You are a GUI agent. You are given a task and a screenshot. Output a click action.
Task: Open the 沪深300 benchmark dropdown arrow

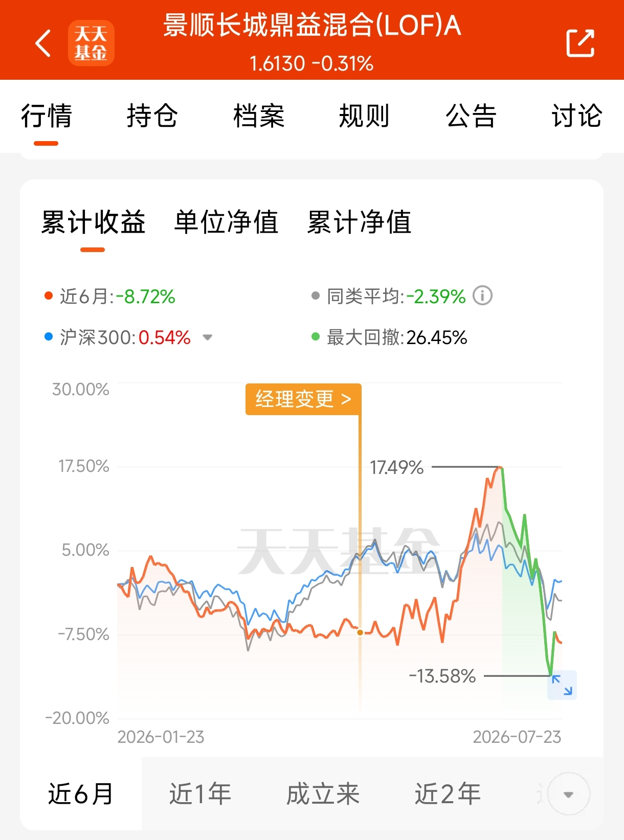tap(207, 337)
